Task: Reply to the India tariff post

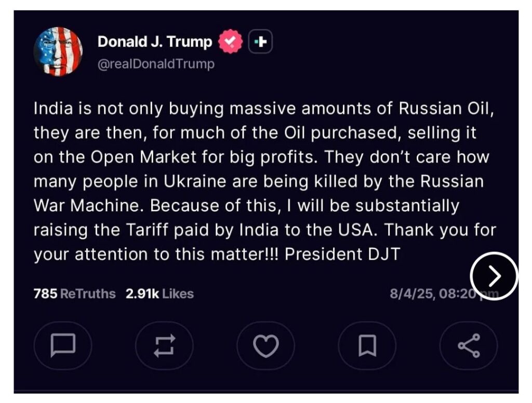Action: (x=63, y=345)
